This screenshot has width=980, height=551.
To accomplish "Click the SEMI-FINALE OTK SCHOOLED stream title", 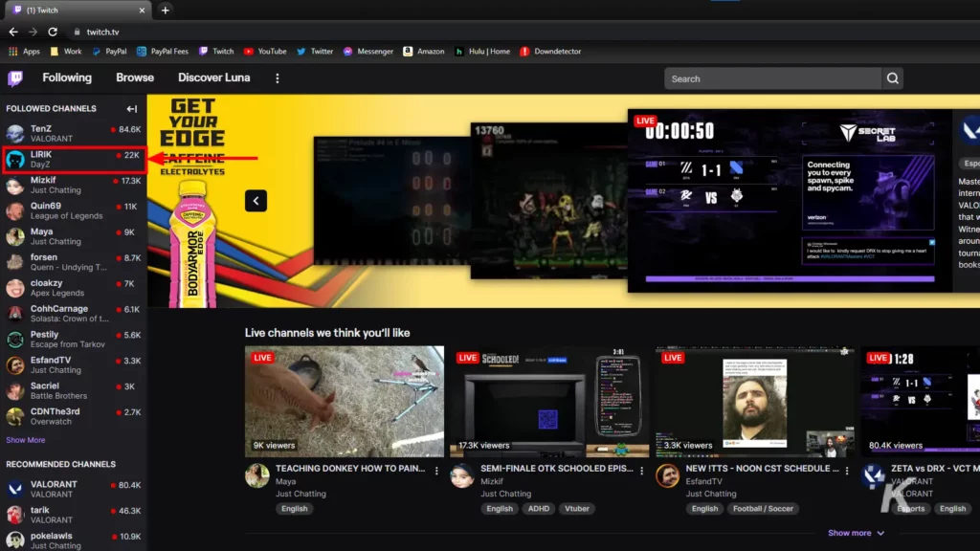I will pyautogui.click(x=556, y=469).
